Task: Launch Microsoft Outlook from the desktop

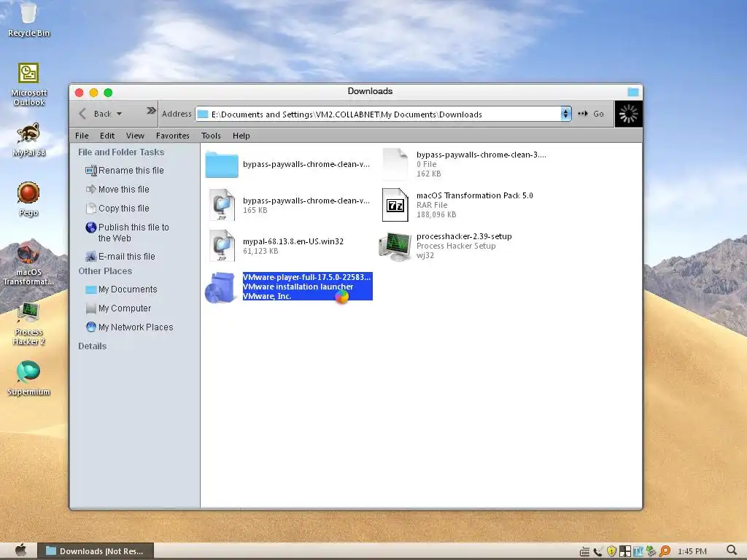Action: tap(28, 83)
